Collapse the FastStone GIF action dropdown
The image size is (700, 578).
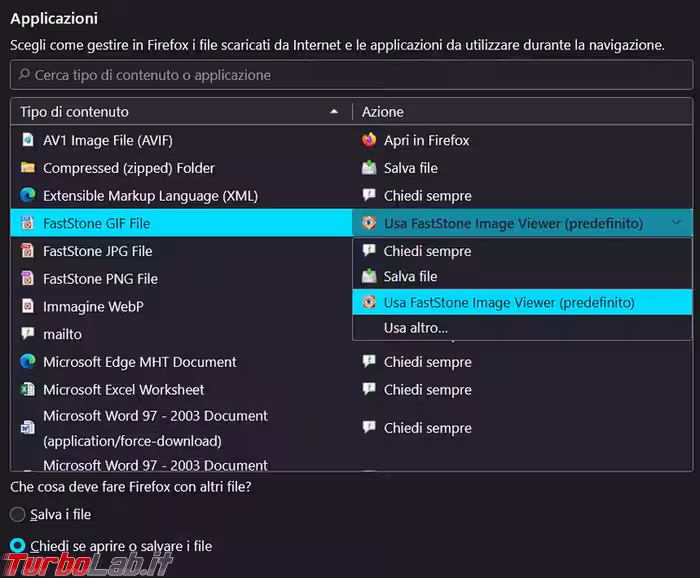tap(677, 223)
